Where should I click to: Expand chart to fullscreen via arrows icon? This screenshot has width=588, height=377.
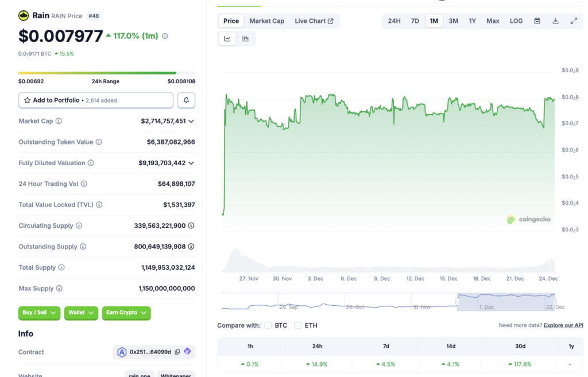tap(574, 21)
